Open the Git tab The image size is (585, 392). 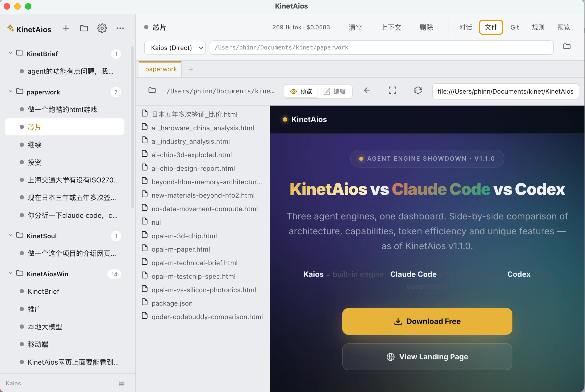click(x=515, y=27)
